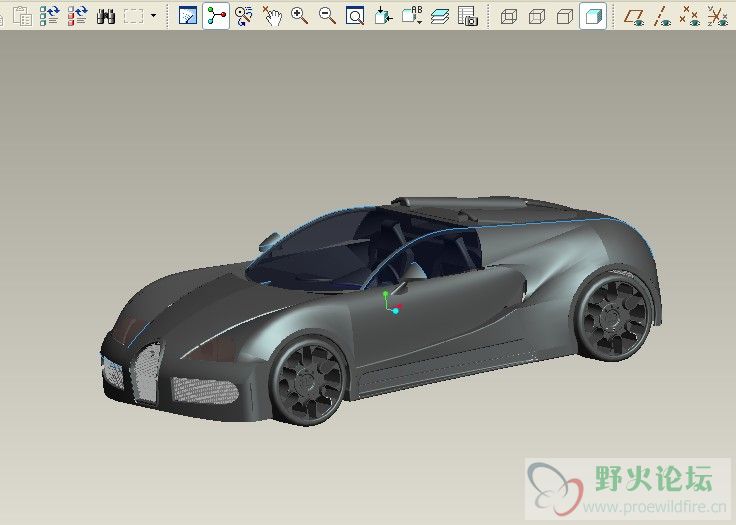Click the Regenerate model icon
Image resolution: width=736 pixels, height=525 pixels.
click(x=49, y=16)
